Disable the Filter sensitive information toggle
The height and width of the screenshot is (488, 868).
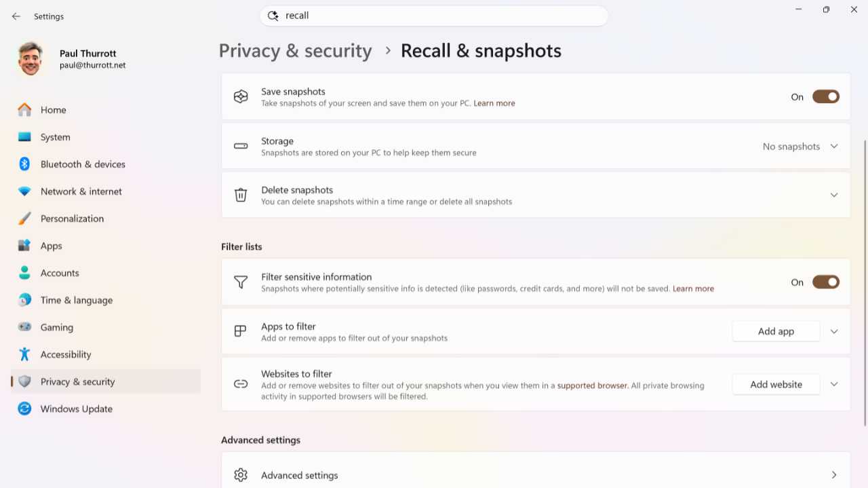point(826,282)
